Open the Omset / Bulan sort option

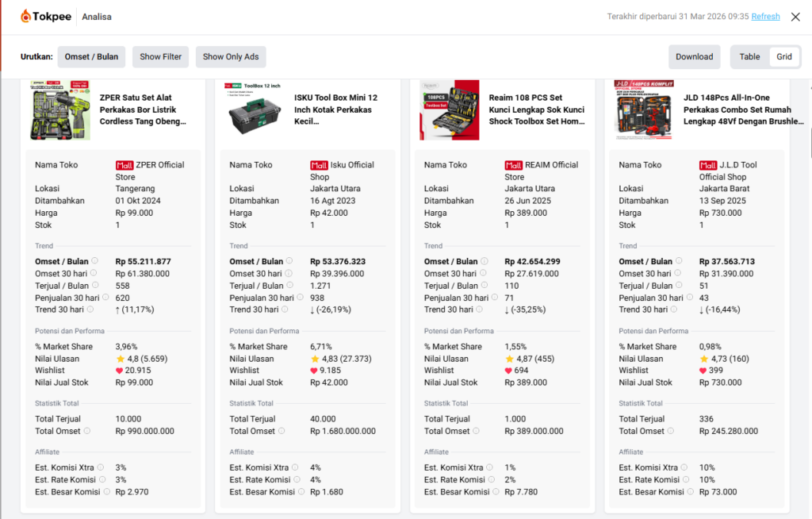(x=91, y=56)
